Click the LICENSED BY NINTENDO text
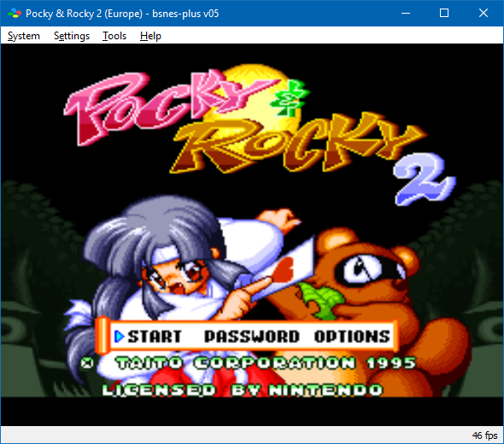Viewport: 504px width, 444px height. tap(243, 390)
